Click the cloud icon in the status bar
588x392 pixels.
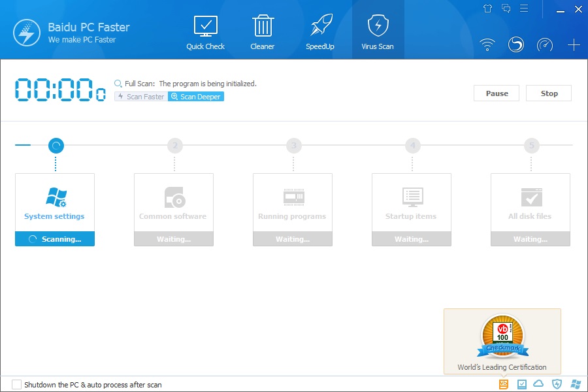[x=537, y=384]
